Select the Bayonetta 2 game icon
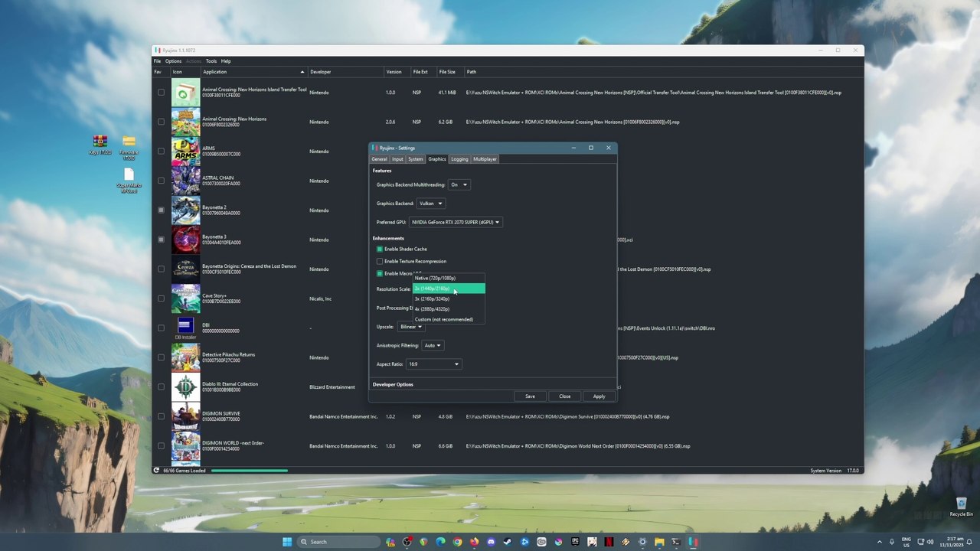 pyautogui.click(x=185, y=210)
